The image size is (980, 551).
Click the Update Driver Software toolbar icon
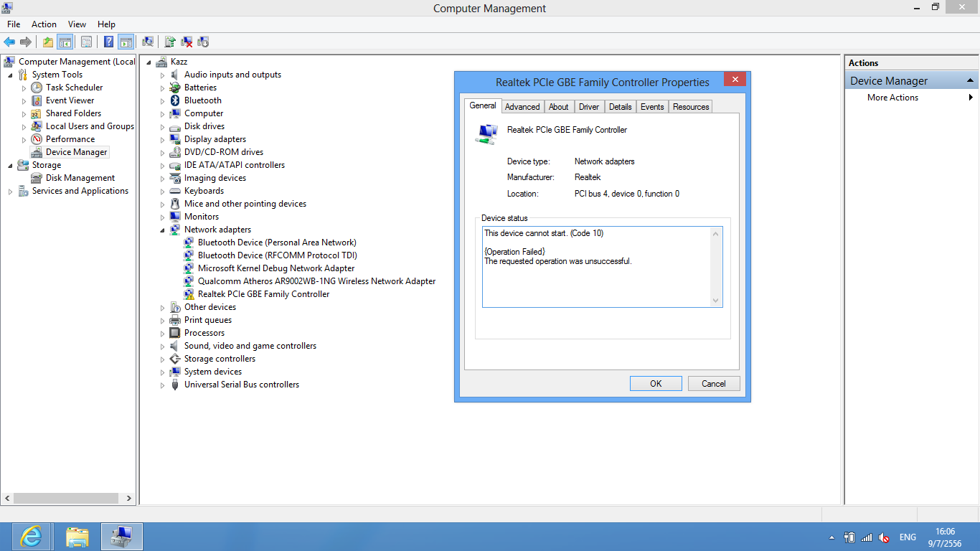pos(170,42)
